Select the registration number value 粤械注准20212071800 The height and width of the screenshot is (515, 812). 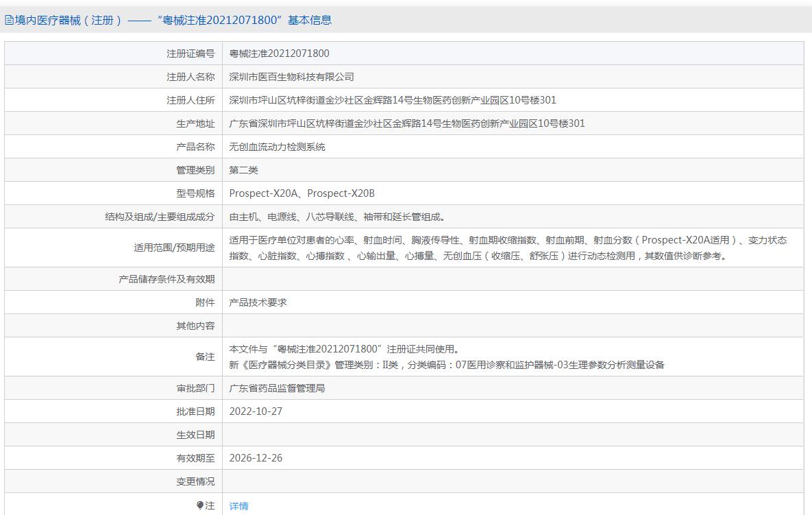tap(279, 53)
